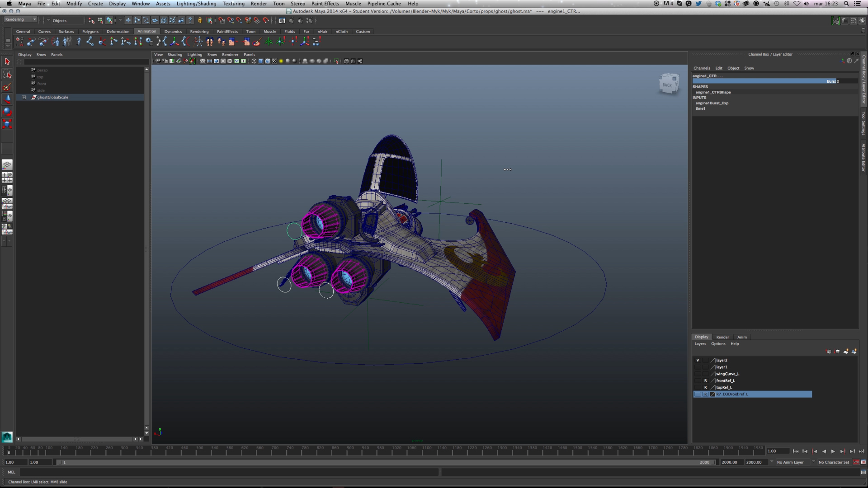
Task: Toggle visibility box of layer1
Action: click(x=698, y=367)
